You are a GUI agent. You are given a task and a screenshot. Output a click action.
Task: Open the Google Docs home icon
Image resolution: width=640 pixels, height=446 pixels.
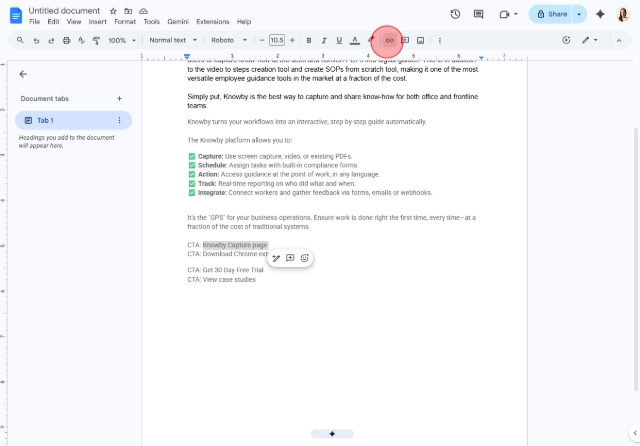click(x=16, y=16)
